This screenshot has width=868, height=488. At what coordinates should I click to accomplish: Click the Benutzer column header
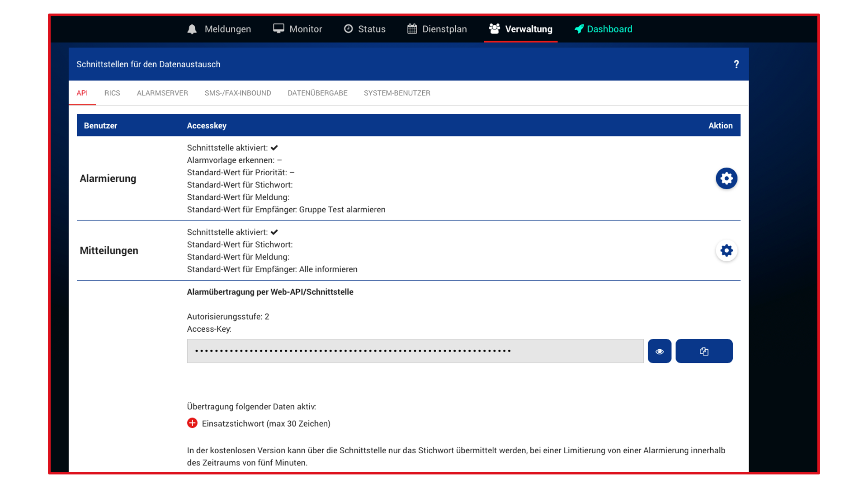coord(100,126)
